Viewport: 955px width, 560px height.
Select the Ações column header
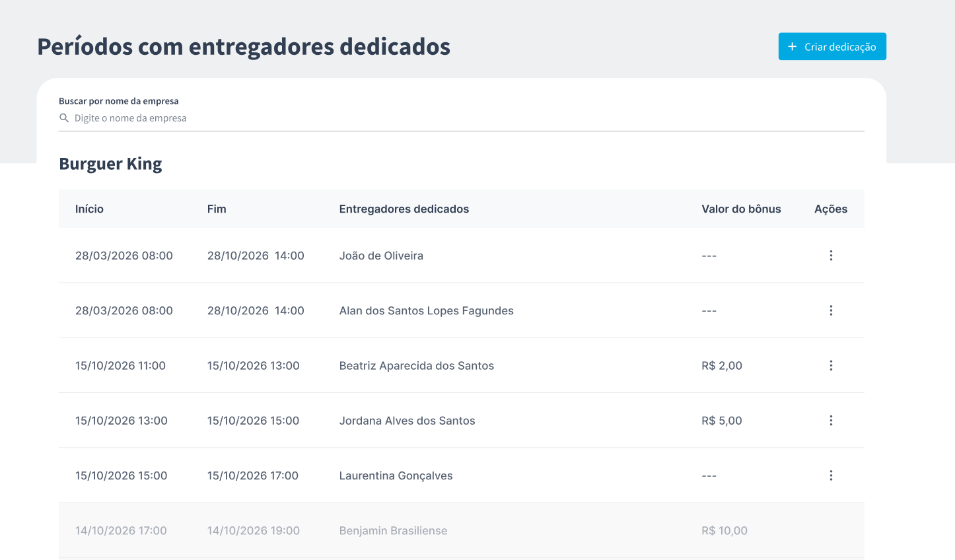coord(831,209)
